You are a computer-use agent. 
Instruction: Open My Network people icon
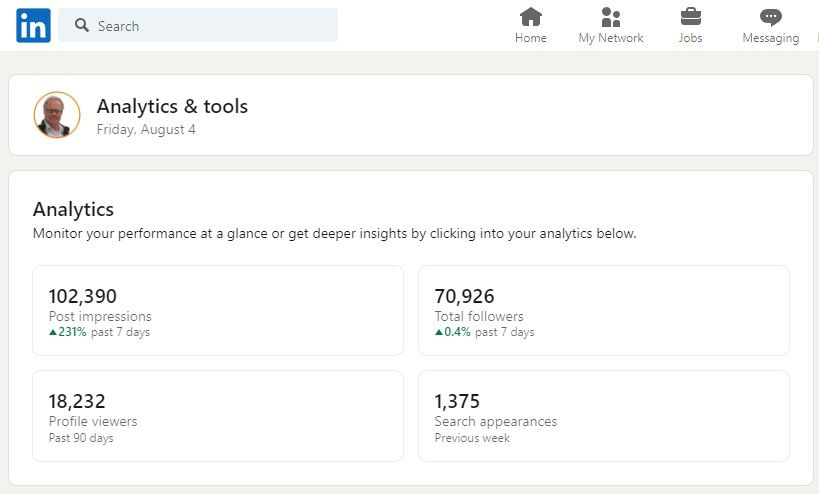tap(611, 17)
